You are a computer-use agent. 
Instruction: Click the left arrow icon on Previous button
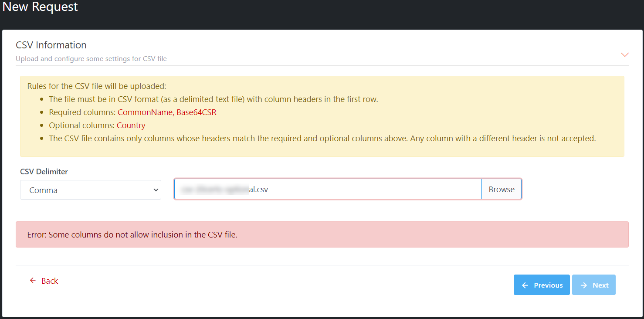tap(525, 285)
